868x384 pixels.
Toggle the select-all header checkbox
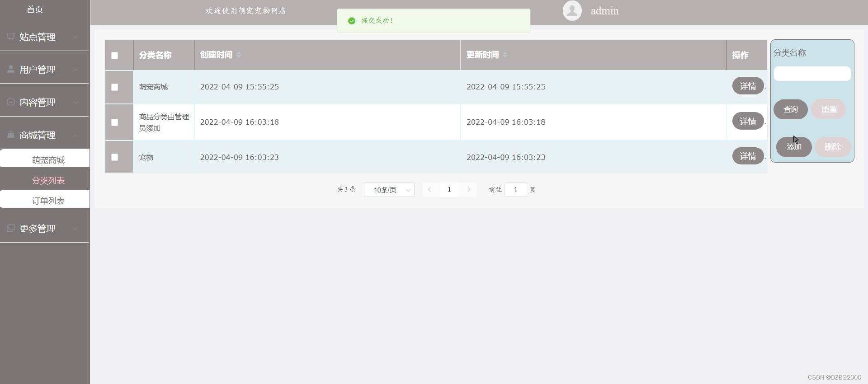click(114, 56)
